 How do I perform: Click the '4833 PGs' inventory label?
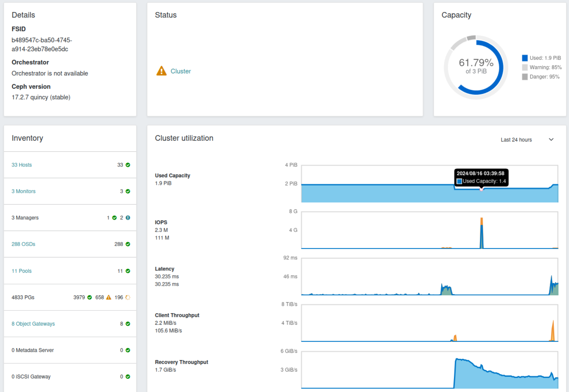23,297
